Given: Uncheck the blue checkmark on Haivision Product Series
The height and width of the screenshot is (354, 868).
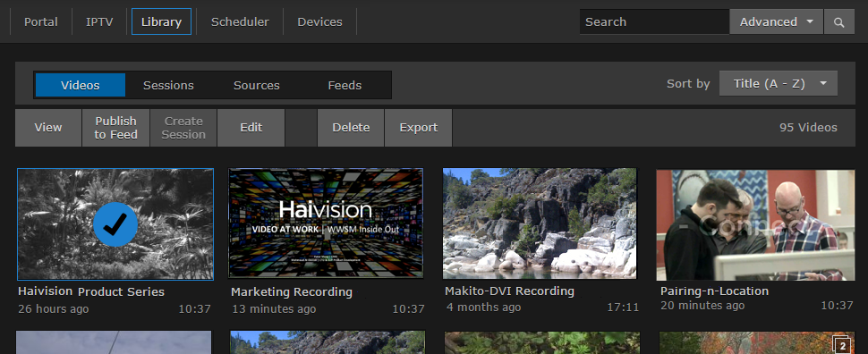Looking at the screenshot, I should click(115, 224).
